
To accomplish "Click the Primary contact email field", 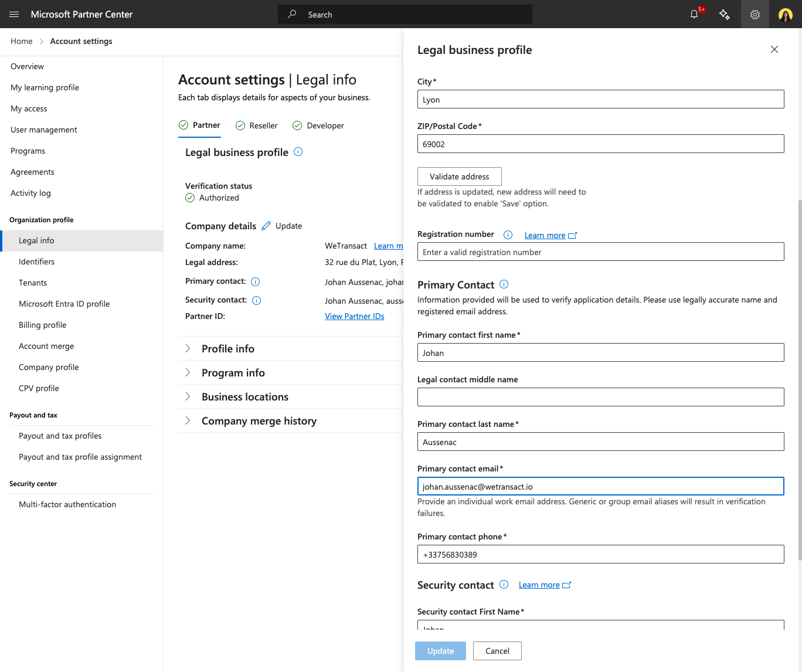I will pyautogui.click(x=601, y=486).
